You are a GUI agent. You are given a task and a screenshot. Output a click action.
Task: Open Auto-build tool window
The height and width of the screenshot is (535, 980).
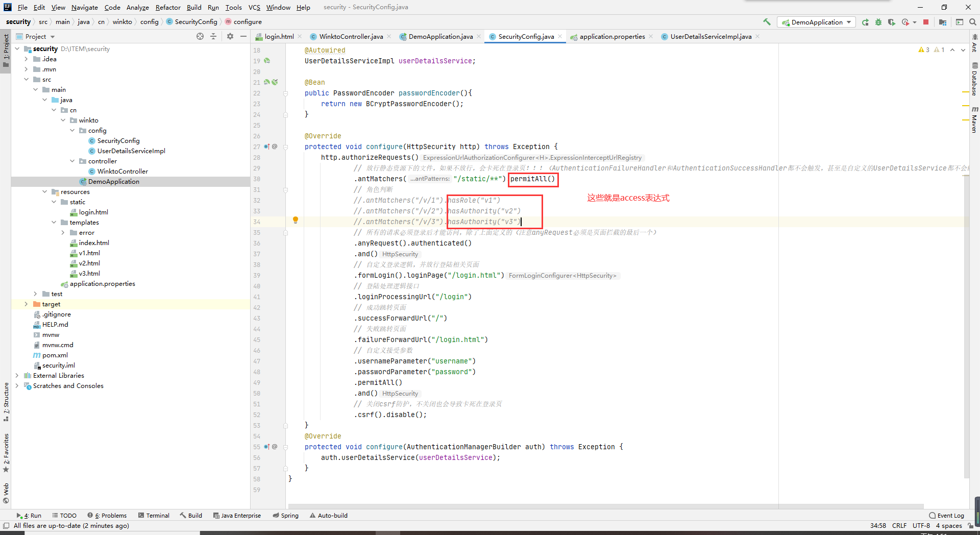click(329, 516)
